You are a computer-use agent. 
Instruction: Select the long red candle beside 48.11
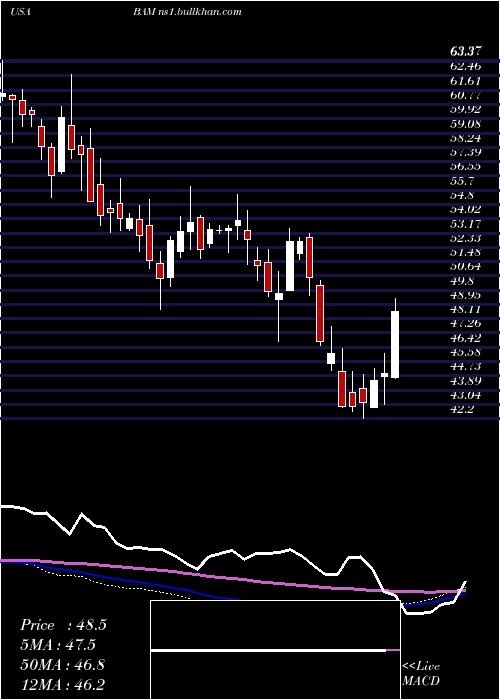320,314
